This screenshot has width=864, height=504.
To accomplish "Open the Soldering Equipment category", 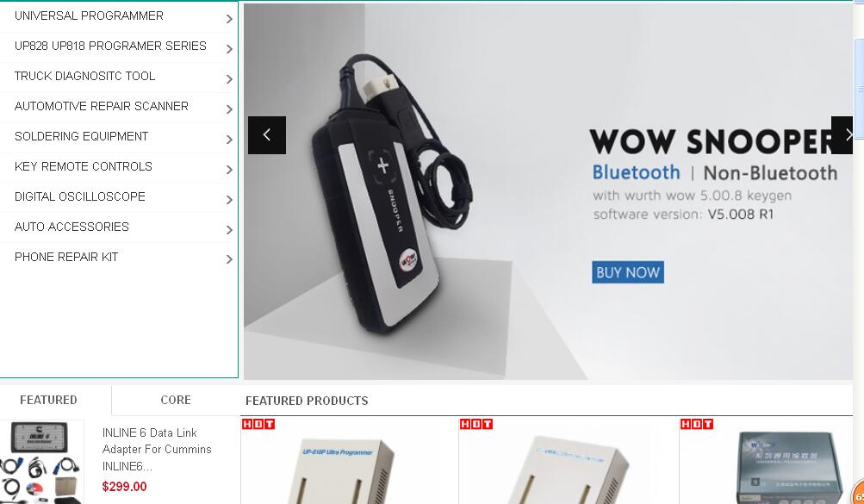I will click(82, 137).
